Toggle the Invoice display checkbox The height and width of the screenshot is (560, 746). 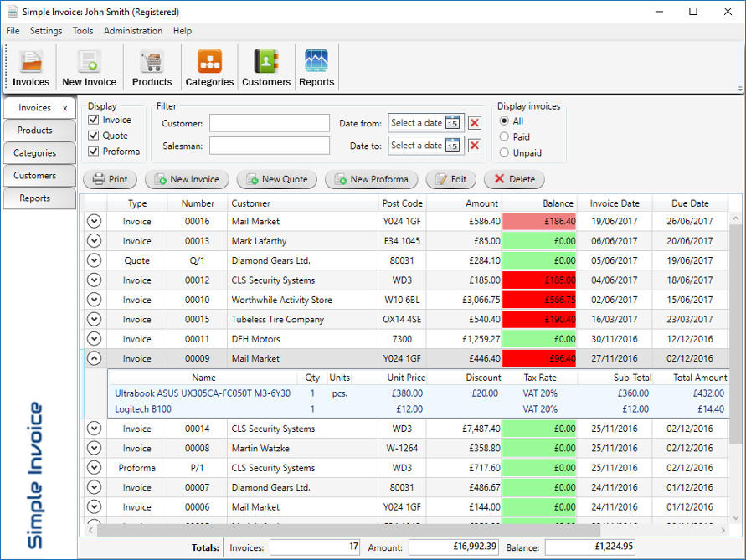tap(94, 120)
